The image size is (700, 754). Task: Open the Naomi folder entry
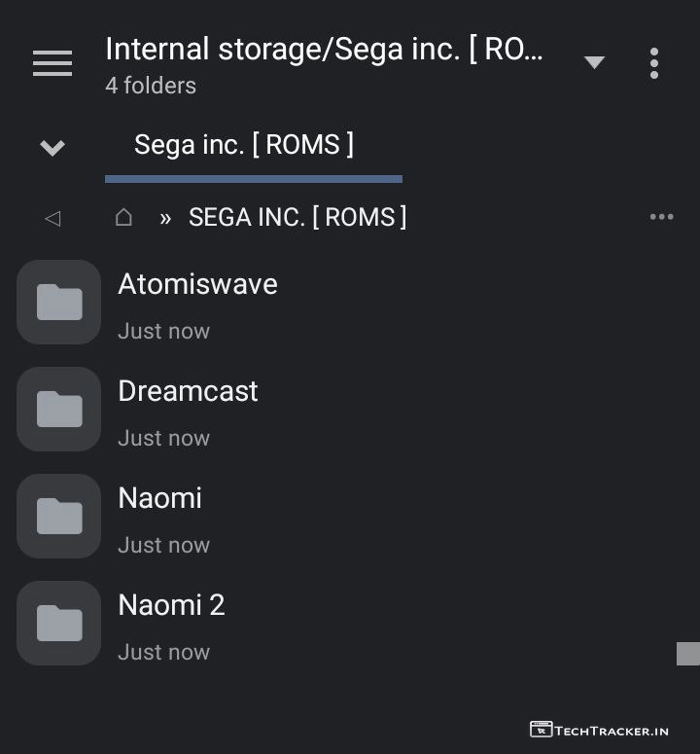tap(159, 498)
